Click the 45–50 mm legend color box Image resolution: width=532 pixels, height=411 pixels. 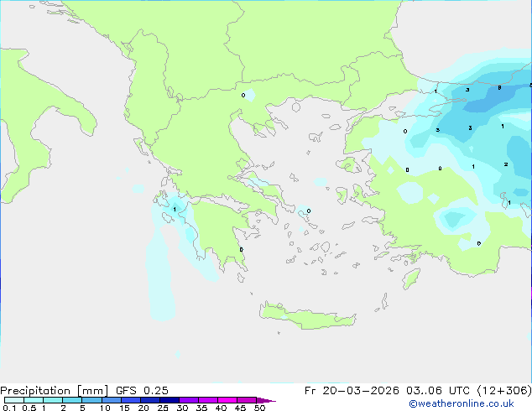point(247,400)
